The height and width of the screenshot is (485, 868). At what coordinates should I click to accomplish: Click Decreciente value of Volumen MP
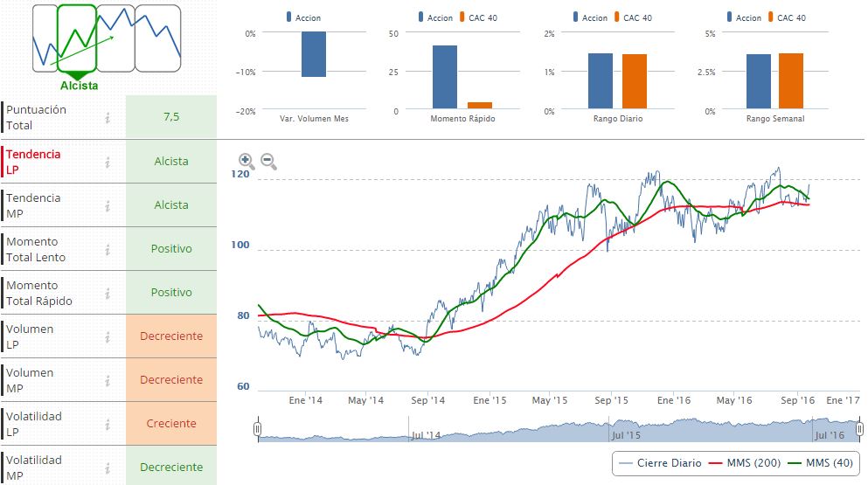171,380
